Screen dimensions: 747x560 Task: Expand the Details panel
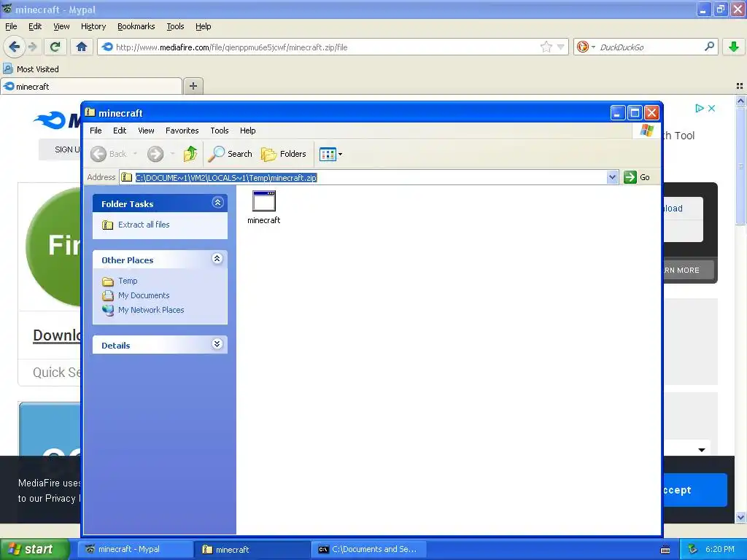217,344
